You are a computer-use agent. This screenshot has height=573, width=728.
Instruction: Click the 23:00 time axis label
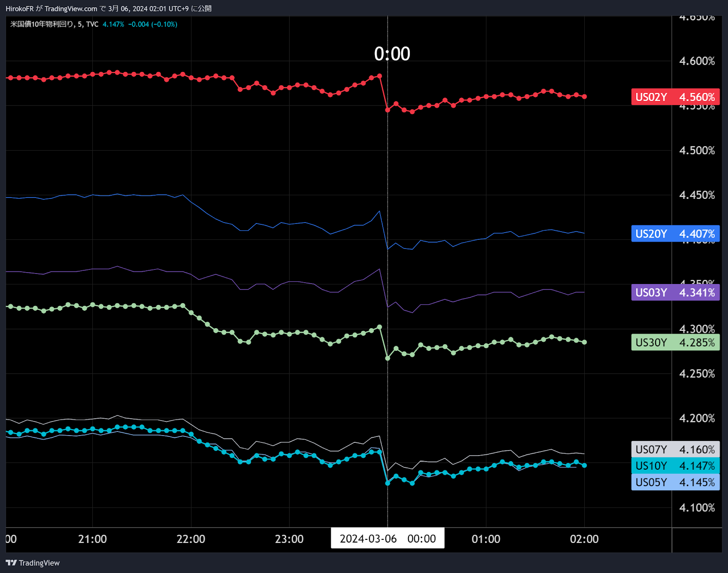tap(289, 539)
